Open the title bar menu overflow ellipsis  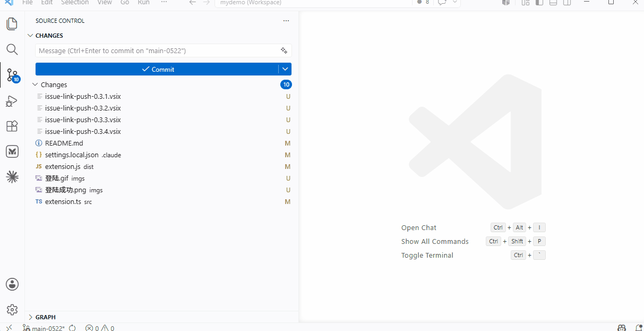(x=164, y=3)
